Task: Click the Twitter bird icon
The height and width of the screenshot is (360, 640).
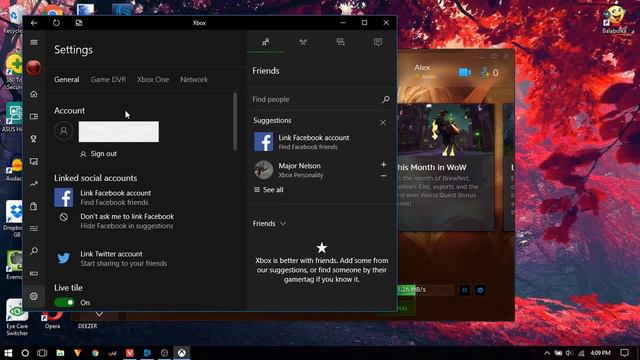Action: [x=64, y=258]
